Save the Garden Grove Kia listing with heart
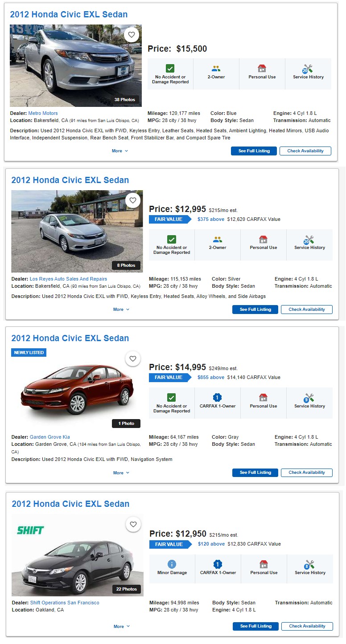The width and height of the screenshot is (346, 644). (x=132, y=359)
